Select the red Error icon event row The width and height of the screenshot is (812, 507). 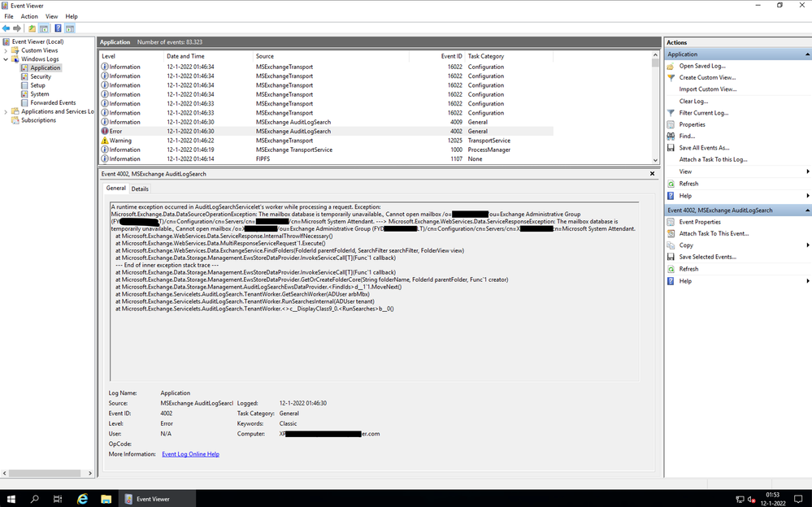click(326, 132)
